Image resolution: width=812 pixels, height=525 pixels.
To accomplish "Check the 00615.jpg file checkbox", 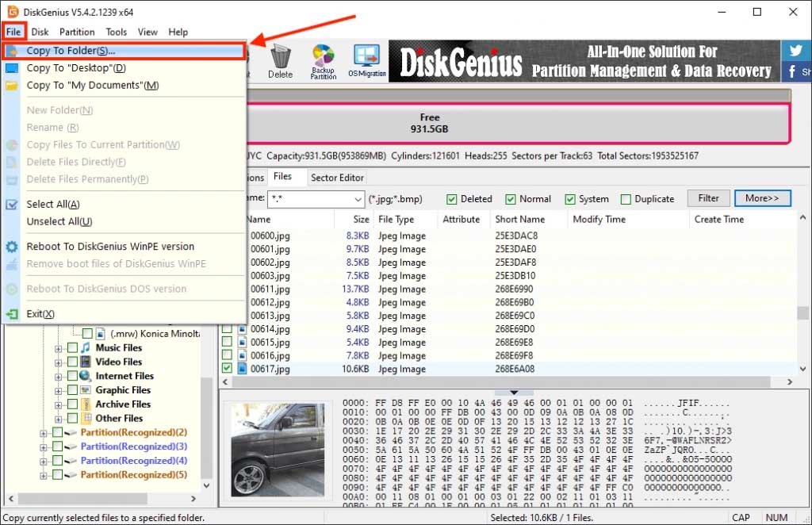I will coord(227,341).
